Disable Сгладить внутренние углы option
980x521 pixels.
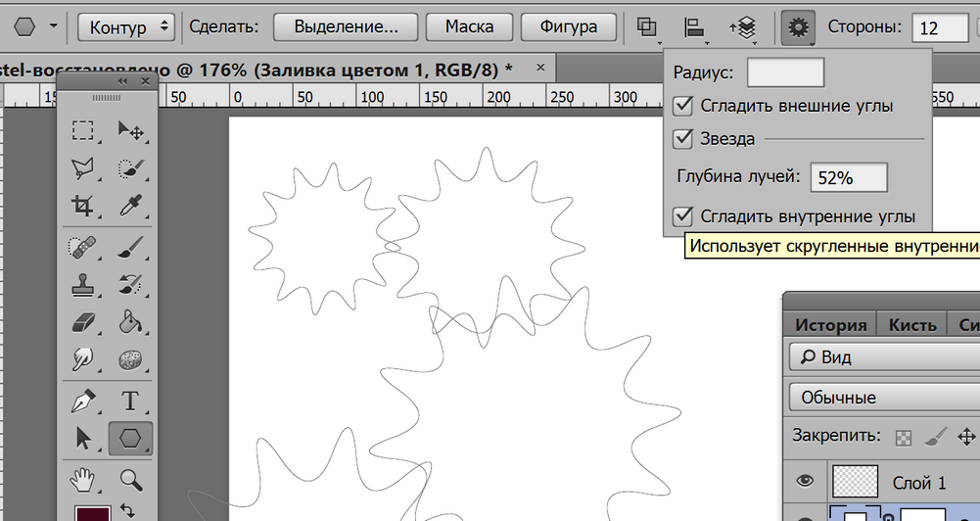coord(682,216)
